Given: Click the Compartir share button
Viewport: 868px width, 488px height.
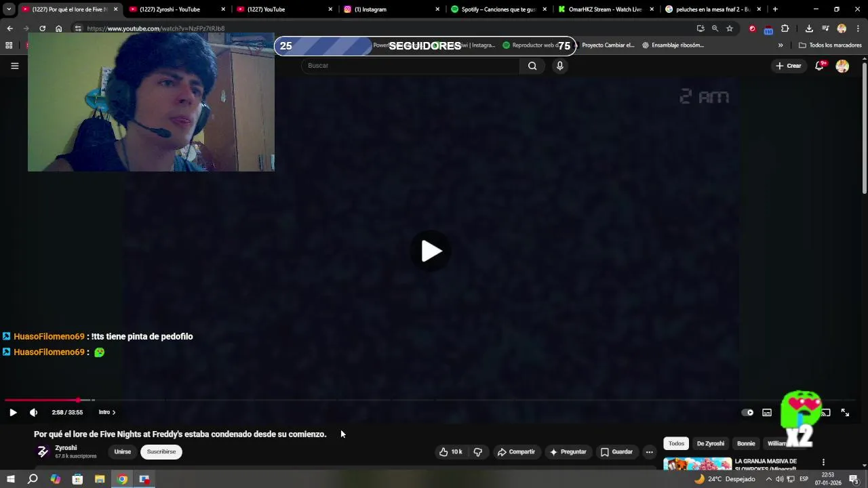Looking at the screenshot, I should click(516, 452).
